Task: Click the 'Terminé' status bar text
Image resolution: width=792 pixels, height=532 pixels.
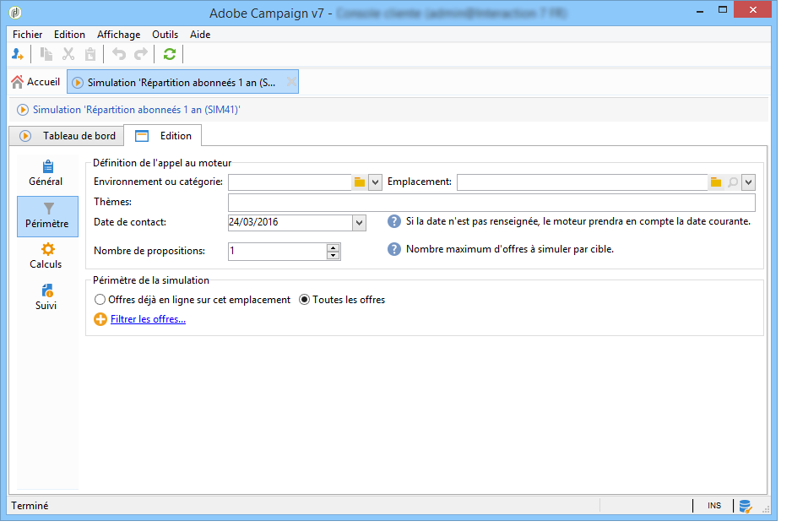Action: click(30, 506)
